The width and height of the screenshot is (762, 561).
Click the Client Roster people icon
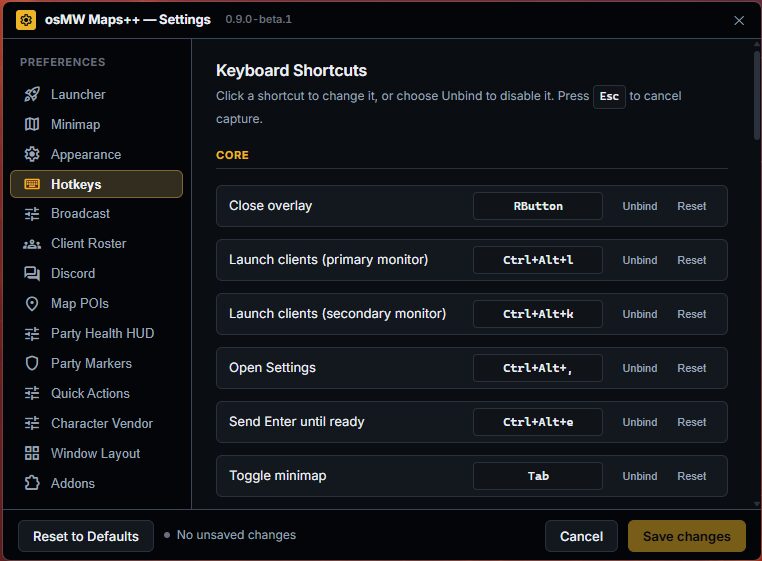32,244
